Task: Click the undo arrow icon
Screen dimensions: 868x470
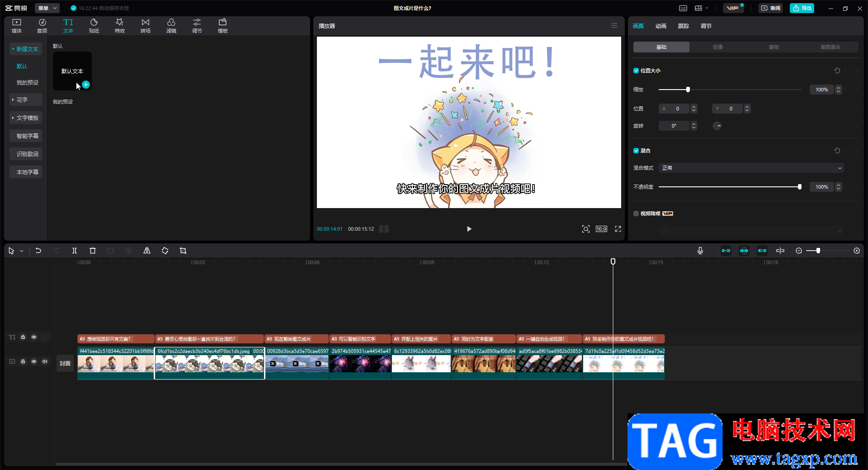Action: (x=38, y=251)
